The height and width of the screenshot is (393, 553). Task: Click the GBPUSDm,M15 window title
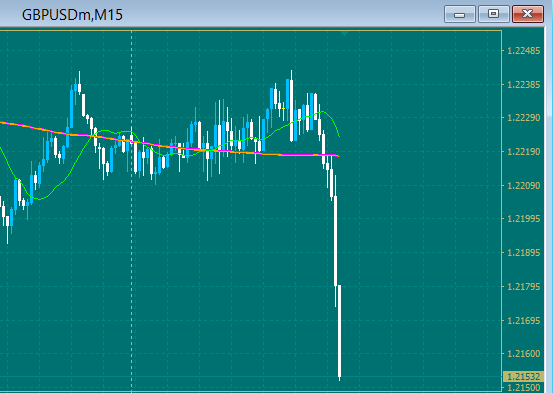[x=72, y=15]
